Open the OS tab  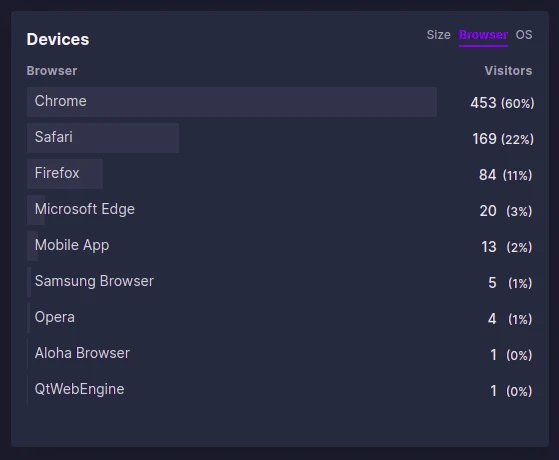(x=524, y=35)
